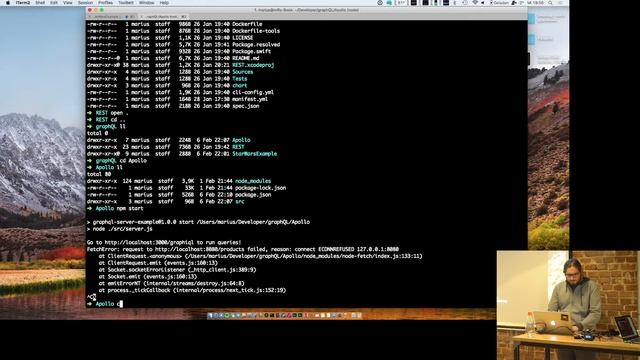This screenshot has height=360, width=640.
Task: Click the LICENSE file name
Action: (x=242, y=38)
